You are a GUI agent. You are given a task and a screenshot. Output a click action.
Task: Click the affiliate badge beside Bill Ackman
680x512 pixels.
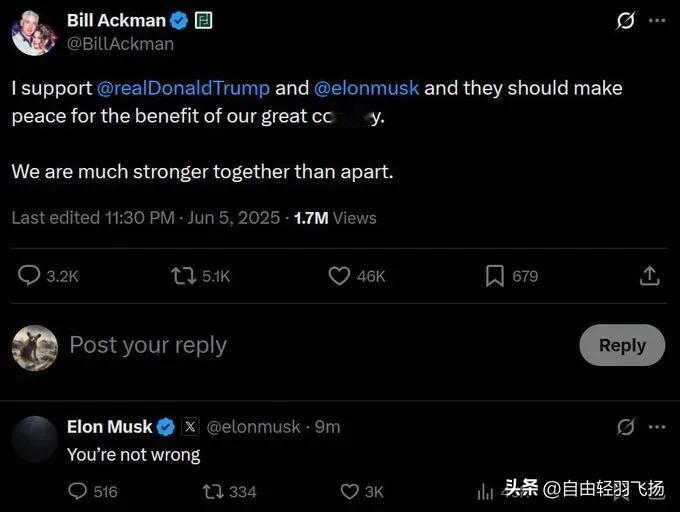tap(204, 20)
